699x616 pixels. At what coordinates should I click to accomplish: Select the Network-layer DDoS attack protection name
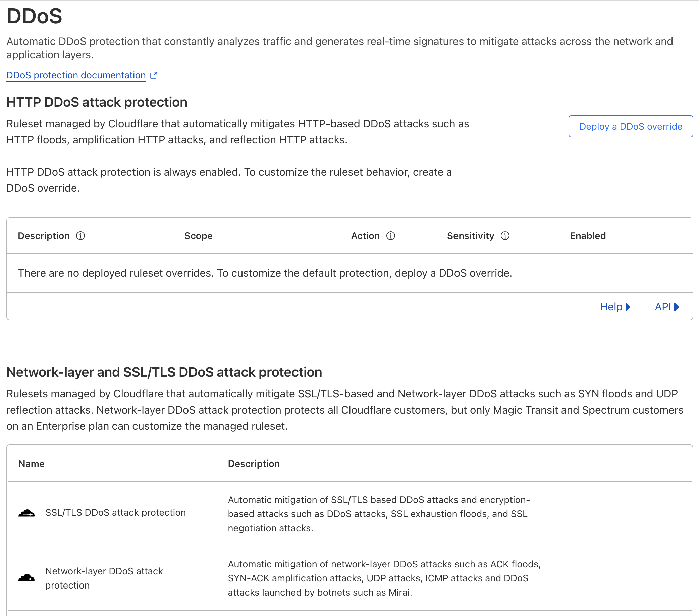104,578
